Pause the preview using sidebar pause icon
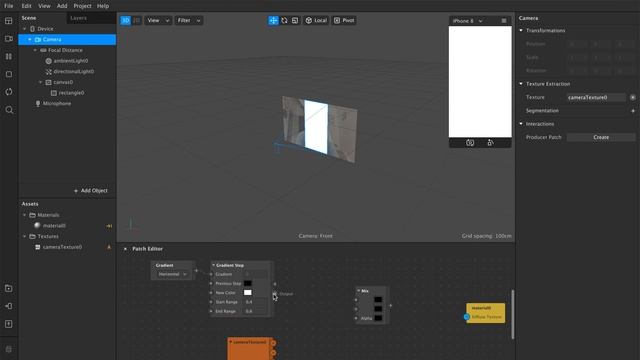 pyautogui.click(x=9, y=56)
